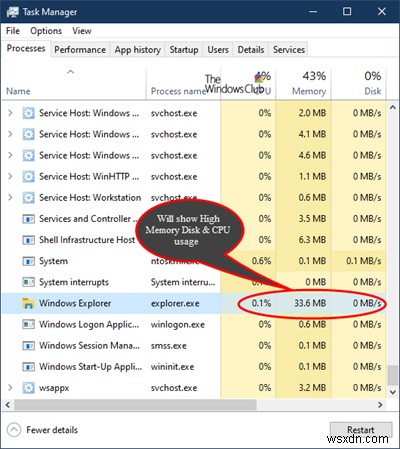Switch to the Startup tab
The image size is (400, 449).
coord(184,50)
